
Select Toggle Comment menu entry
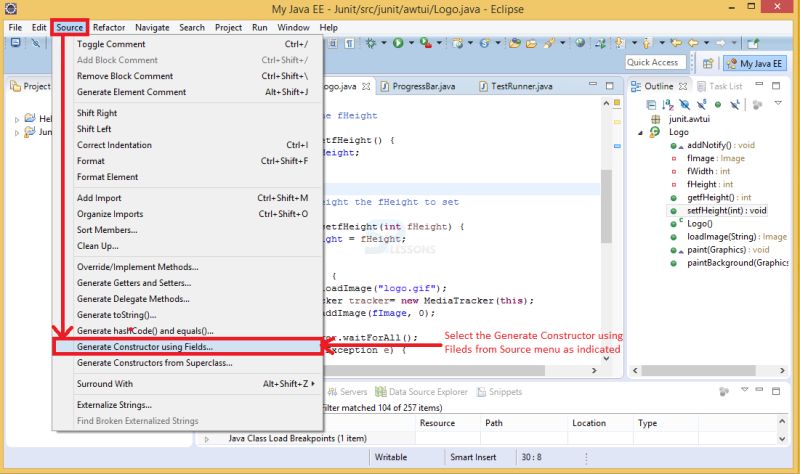pos(111,44)
